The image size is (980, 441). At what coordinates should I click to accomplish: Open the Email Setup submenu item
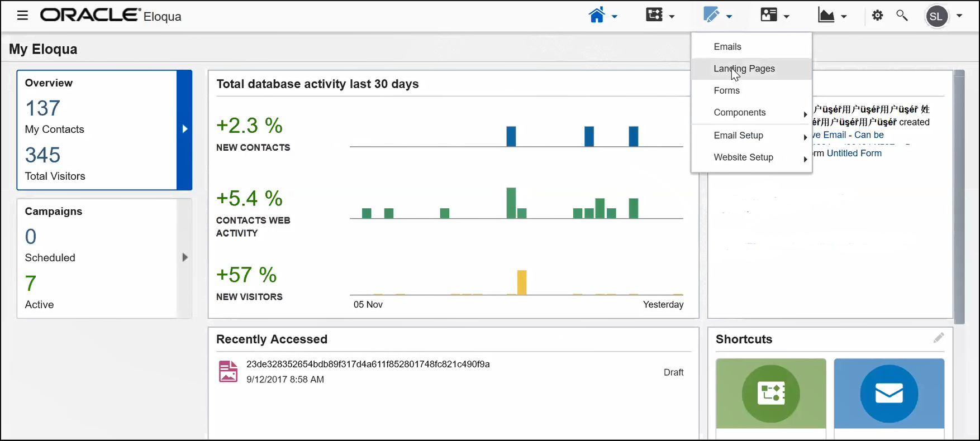[x=751, y=135]
